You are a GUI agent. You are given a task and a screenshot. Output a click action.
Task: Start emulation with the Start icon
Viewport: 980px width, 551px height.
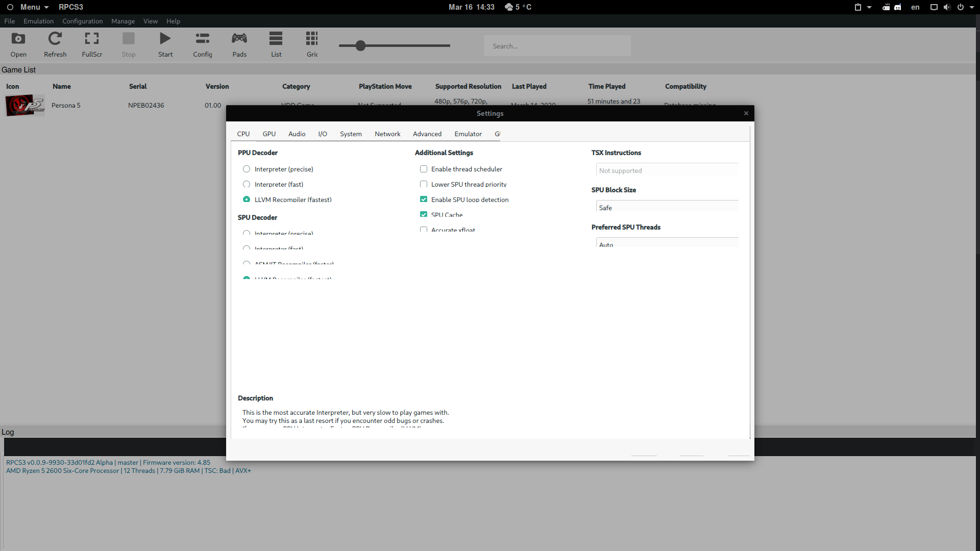pyautogui.click(x=164, y=44)
